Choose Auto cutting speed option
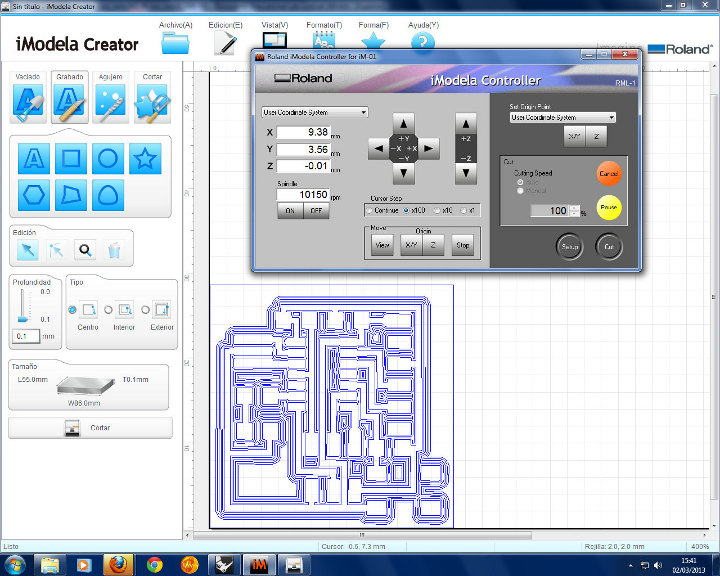The width and height of the screenshot is (720, 576). click(520, 182)
